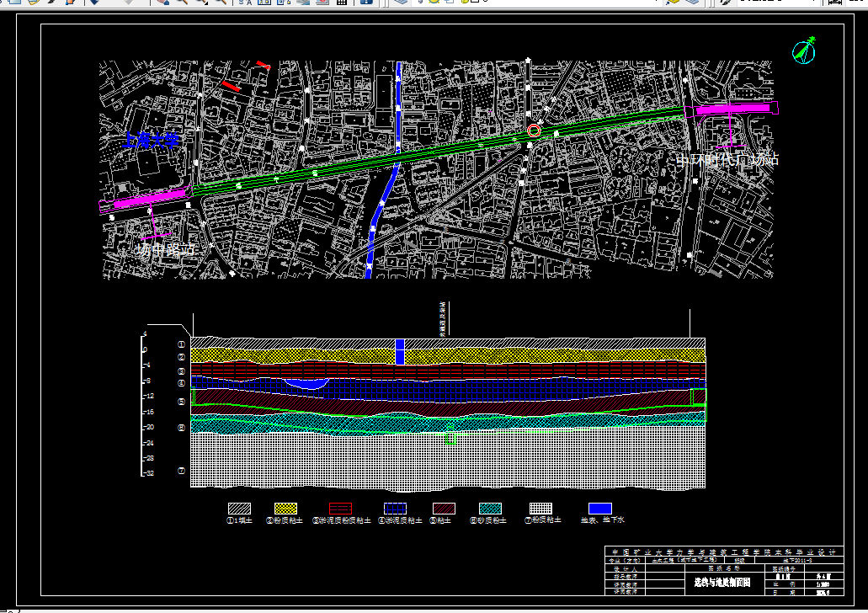
Task: Click the north arrow compass symbol
Action: (x=805, y=51)
